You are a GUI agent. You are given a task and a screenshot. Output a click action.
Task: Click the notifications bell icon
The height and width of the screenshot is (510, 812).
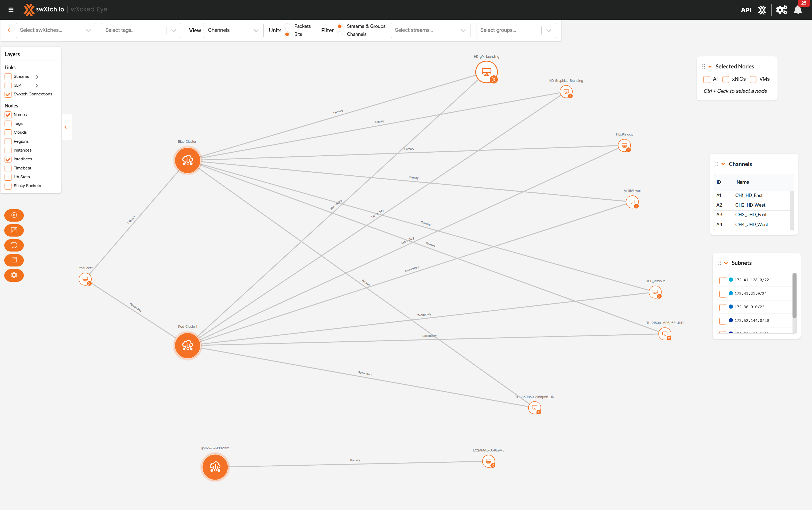(x=798, y=10)
